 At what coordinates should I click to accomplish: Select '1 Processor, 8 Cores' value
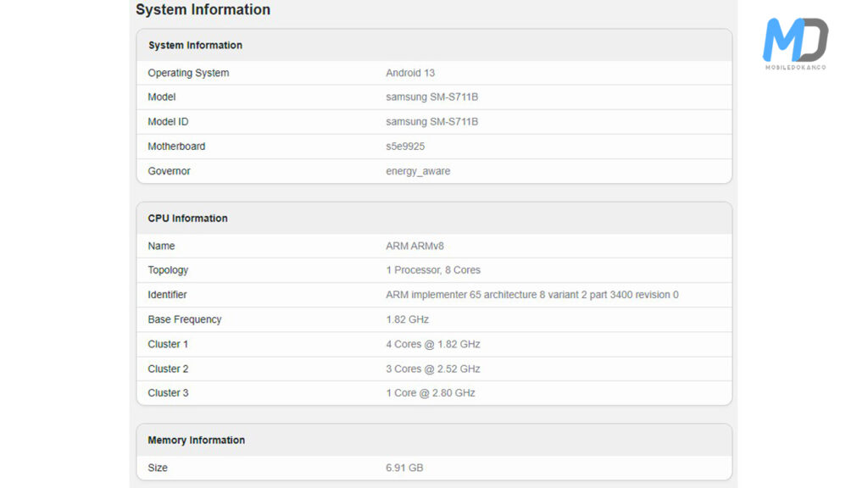[x=433, y=270]
